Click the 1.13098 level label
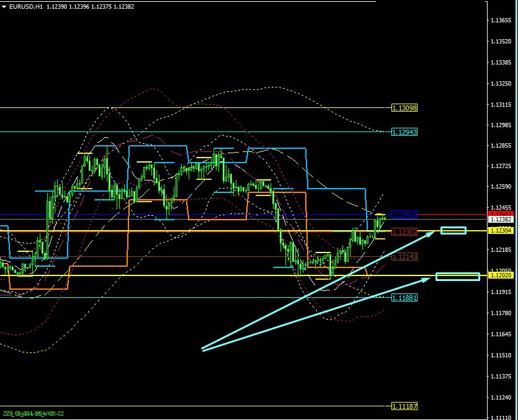 [x=404, y=108]
